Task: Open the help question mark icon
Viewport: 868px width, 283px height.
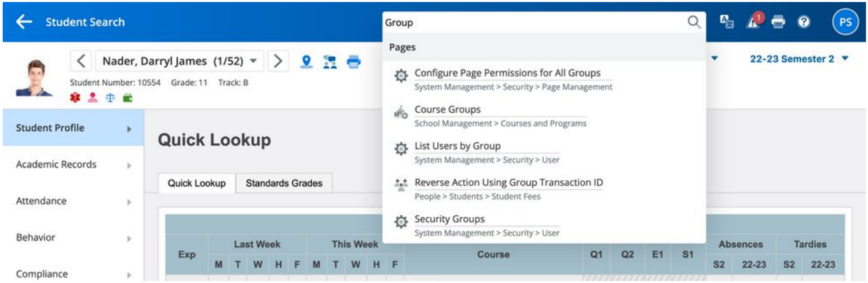Action: pyautogui.click(x=804, y=22)
